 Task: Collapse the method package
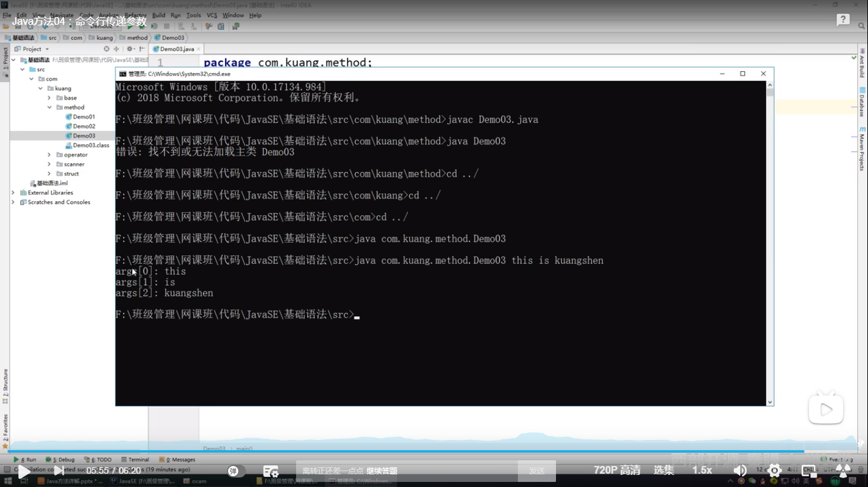49,107
